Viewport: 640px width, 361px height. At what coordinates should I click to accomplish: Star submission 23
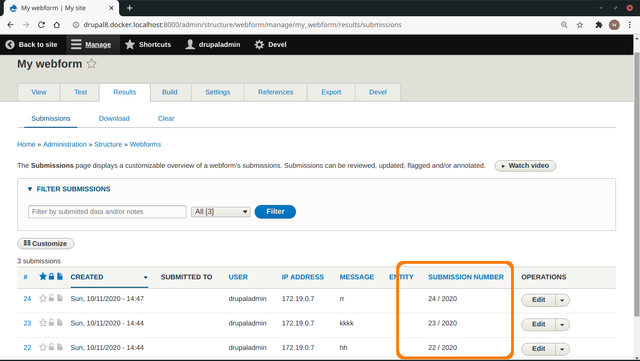[43, 323]
